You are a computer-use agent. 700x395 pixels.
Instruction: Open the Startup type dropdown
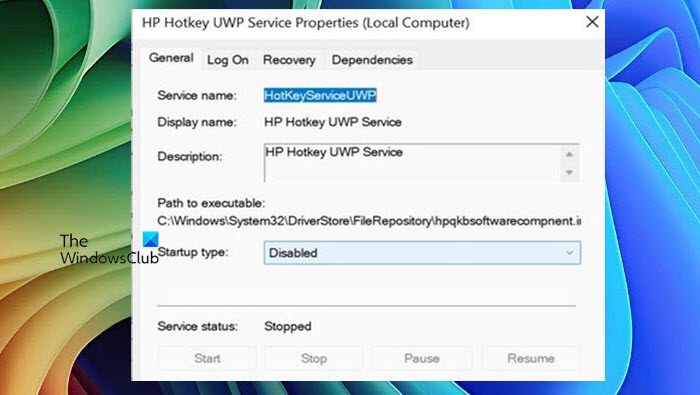pos(422,253)
